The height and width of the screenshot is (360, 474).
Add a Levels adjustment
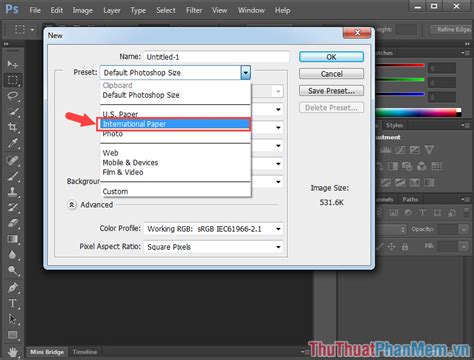point(386,150)
